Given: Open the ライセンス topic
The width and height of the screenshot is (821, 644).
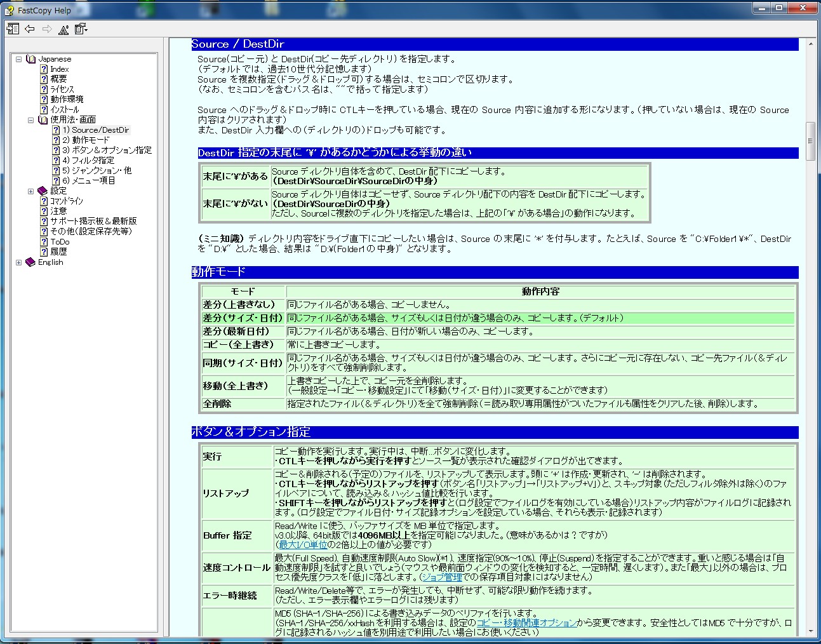Looking at the screenshot, I should pyautogui.click(x=62, y=89).
